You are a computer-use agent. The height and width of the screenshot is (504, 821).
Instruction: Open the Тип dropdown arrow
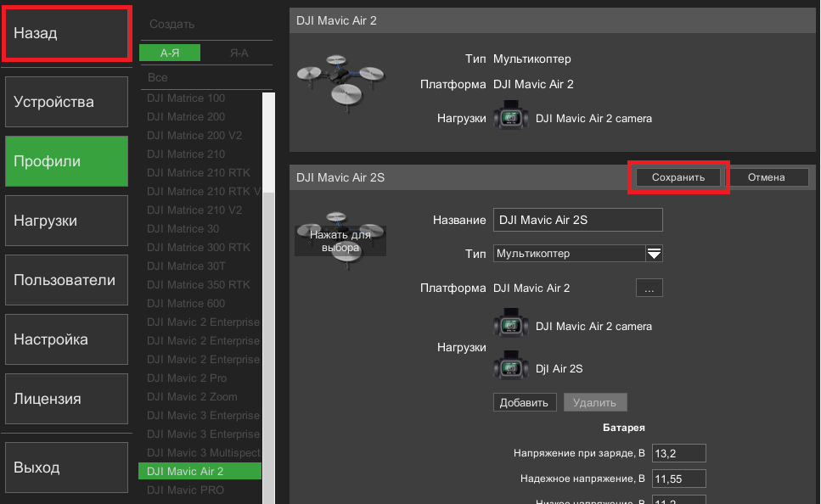click(654, 254)
